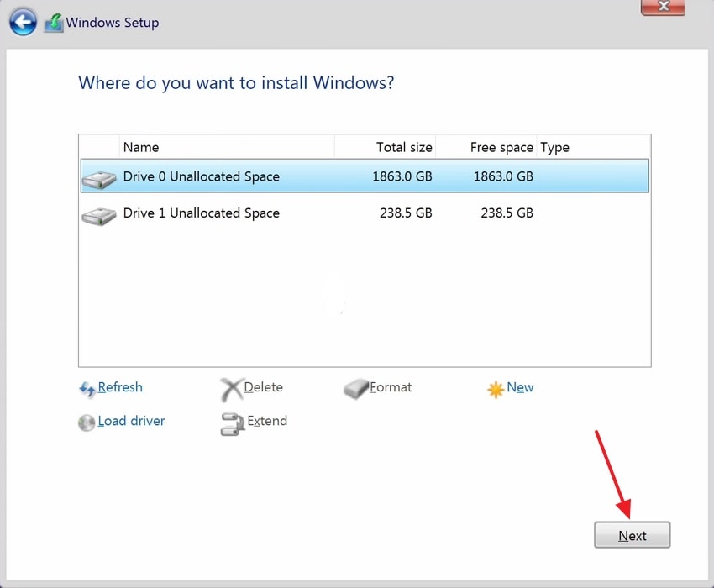Select Drive 1 Unallocated Space row
714x588 pixels.
[x=336, y=213]
